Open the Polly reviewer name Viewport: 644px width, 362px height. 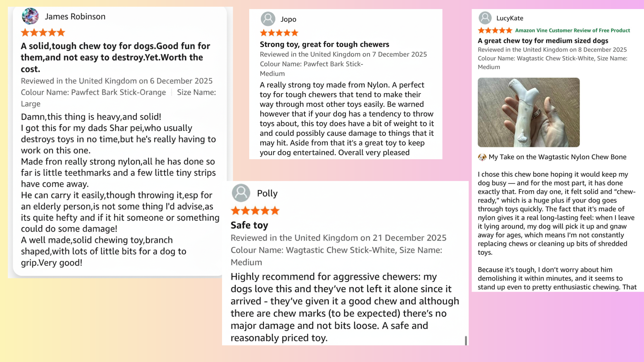[267, 193]
